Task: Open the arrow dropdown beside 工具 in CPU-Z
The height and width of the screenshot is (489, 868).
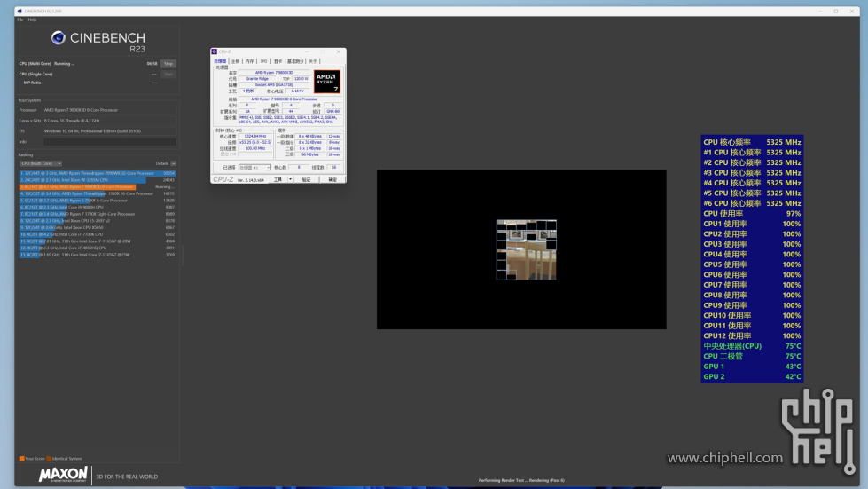Action: point(290,179)
